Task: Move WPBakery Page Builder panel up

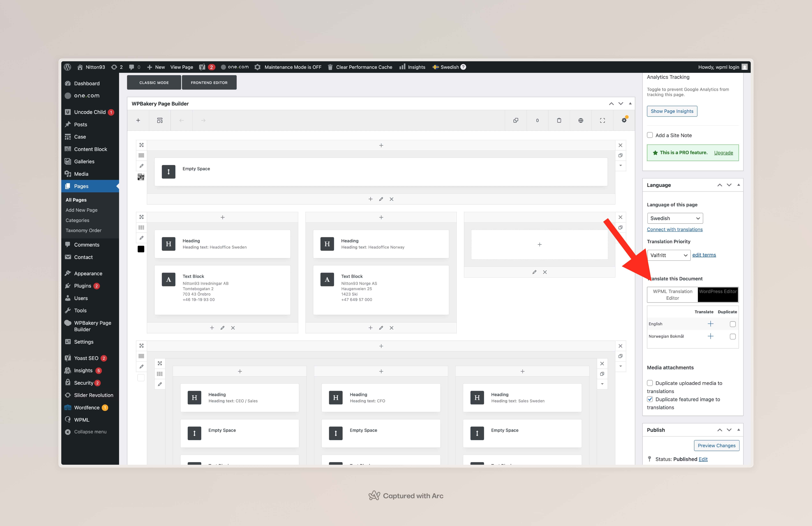Action: click(x=611, y=103)
